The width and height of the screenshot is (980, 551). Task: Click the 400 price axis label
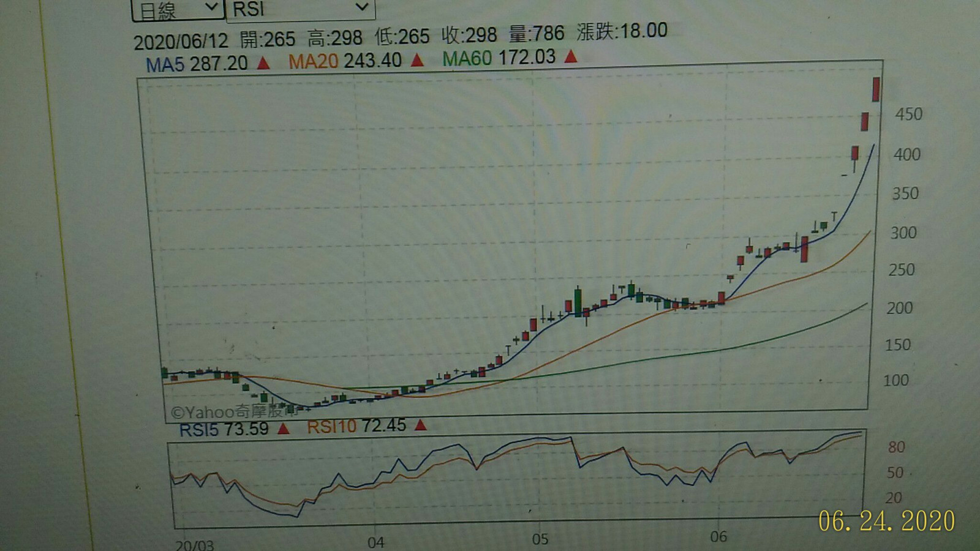coord(907,154)
